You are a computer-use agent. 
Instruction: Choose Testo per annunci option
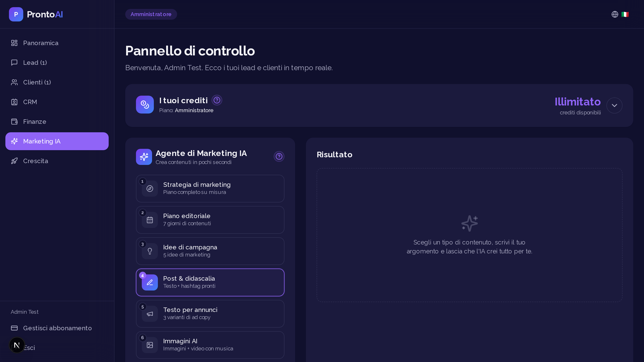[x=210, y=314]
